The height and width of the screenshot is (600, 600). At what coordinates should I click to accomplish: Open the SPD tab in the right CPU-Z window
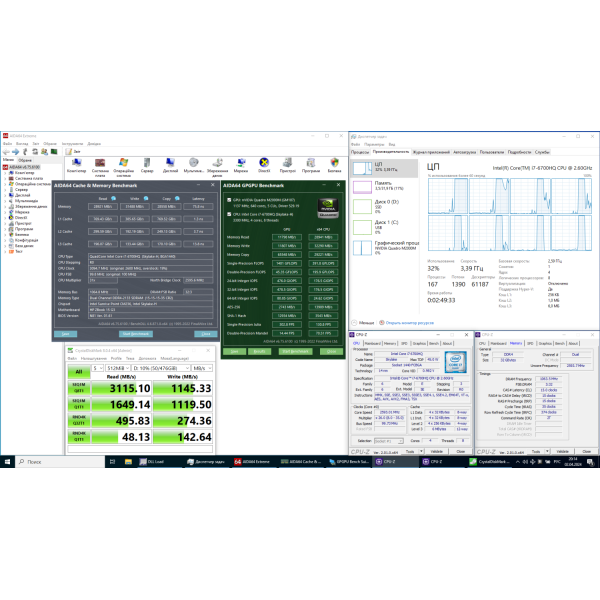pyautogui.click(x=530, y=344)
